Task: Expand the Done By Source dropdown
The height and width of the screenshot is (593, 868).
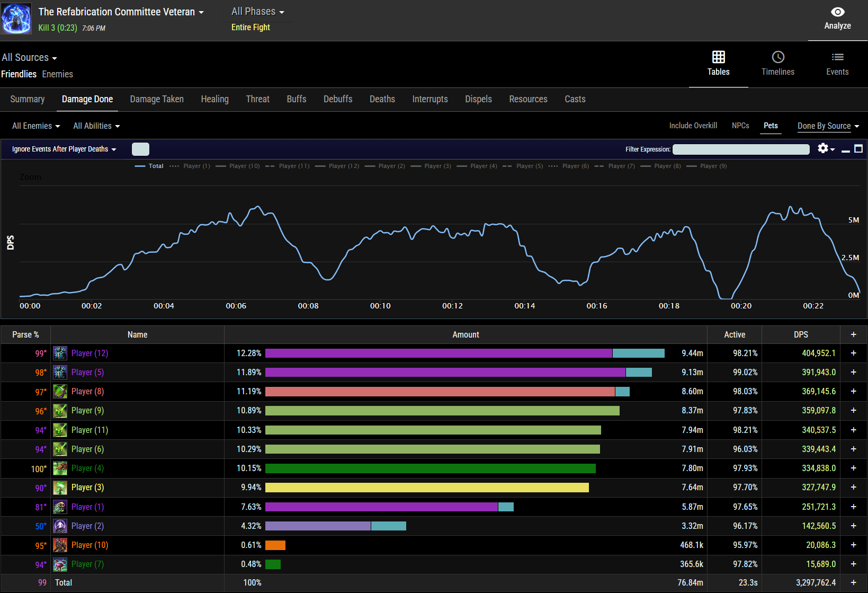Action: click(x=828, y=126)
